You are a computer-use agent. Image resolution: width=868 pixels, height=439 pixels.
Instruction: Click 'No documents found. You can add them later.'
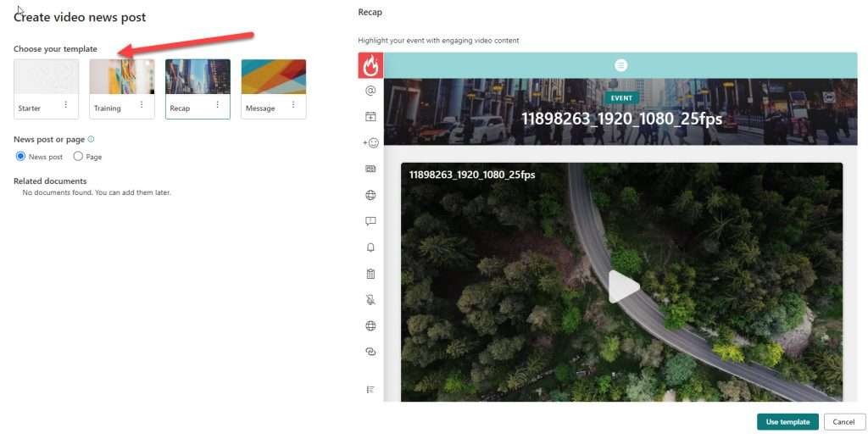97,192
